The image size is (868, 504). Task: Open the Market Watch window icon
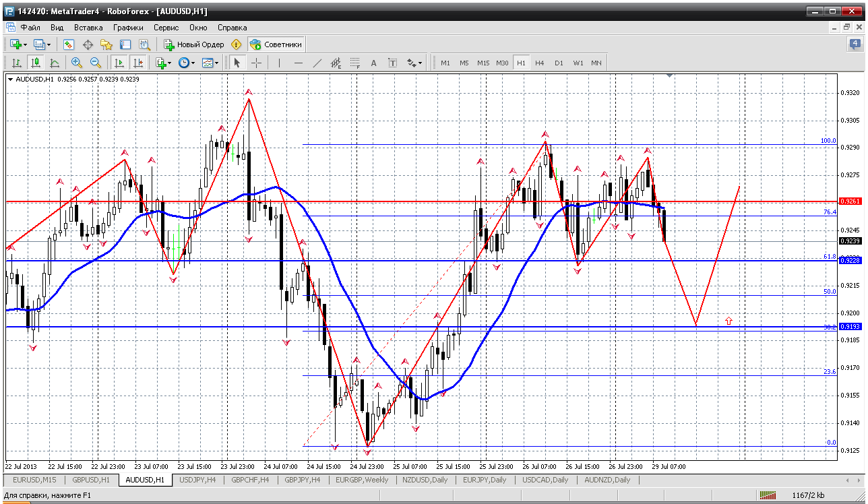[69, 44]
